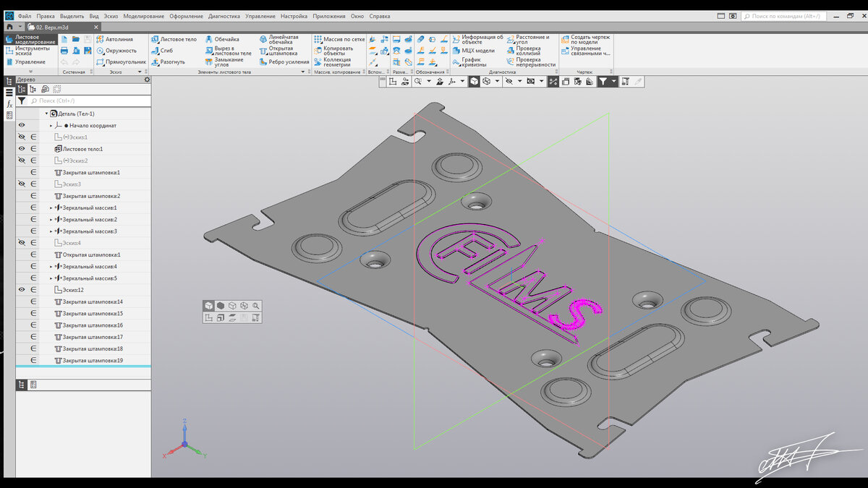Expand Зеркальный массив:3 node

[x=51, y=231]
